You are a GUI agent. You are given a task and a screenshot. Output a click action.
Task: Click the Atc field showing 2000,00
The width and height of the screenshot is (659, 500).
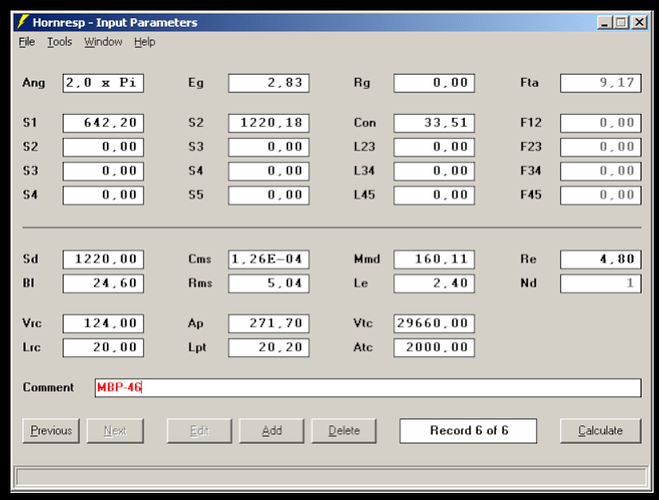tap(434, 347)
